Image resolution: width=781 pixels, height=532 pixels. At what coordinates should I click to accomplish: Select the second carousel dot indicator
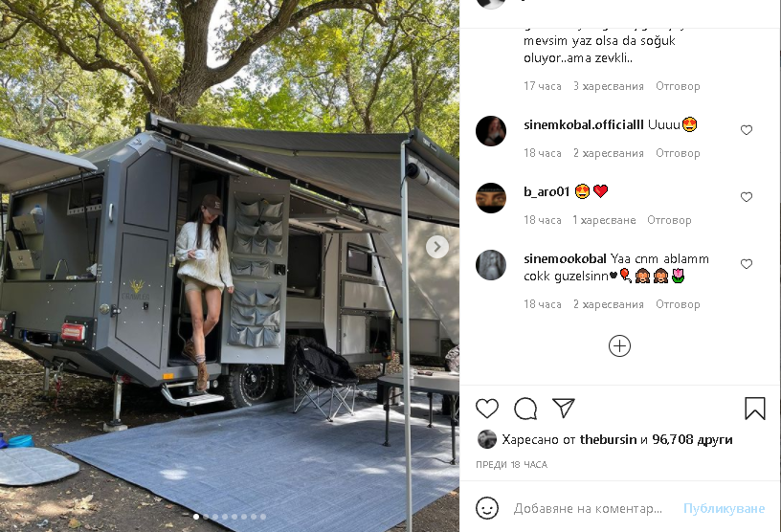(206, 517)
